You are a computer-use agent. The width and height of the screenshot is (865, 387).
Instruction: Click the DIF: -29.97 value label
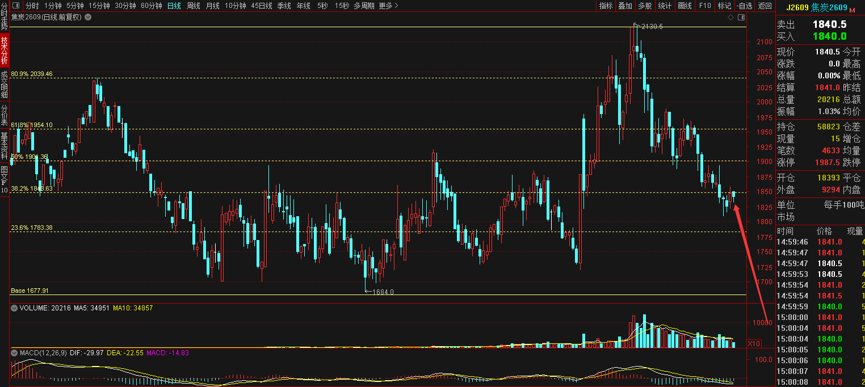86,352
